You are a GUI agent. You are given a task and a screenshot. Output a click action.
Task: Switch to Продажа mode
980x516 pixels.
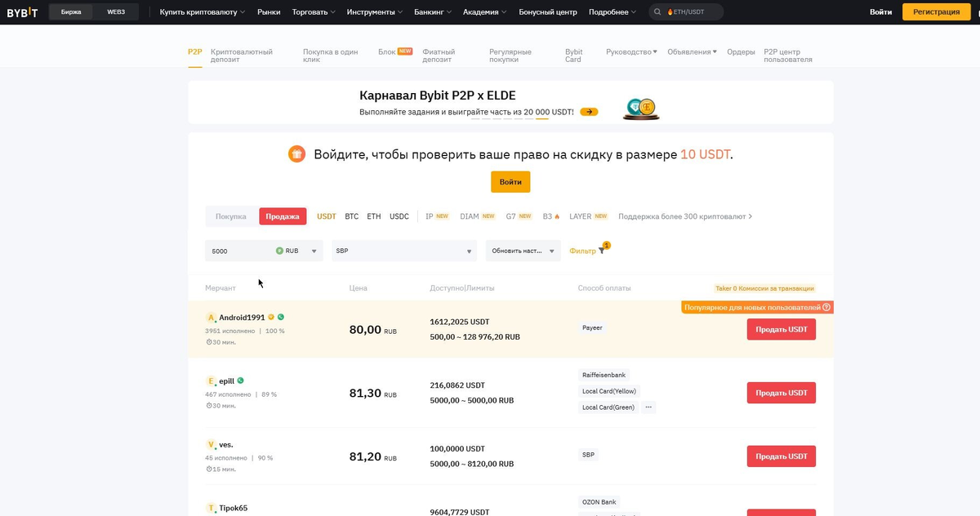pos(283,216)
